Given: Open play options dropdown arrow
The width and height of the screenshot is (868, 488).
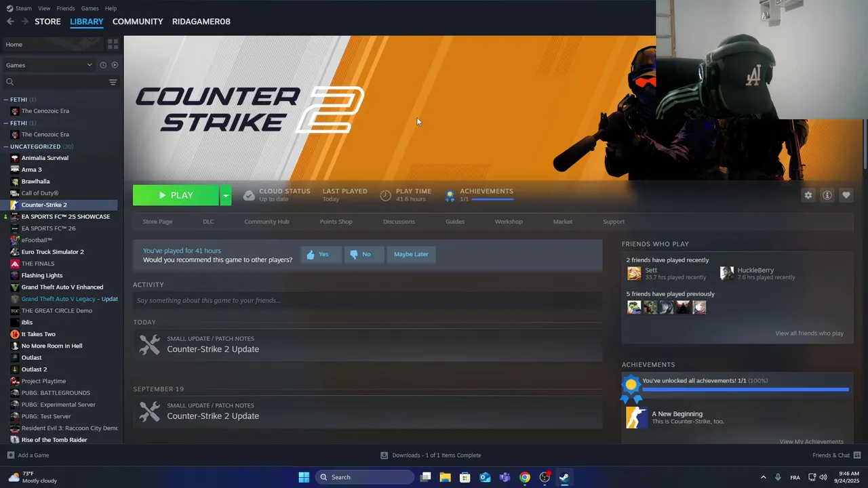Looking at the screenshot, I should point(226,195).
